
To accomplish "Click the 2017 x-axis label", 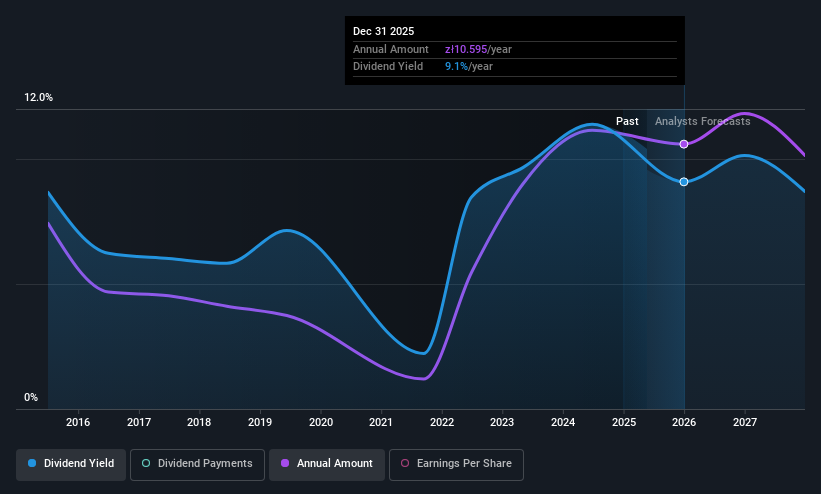I will pyautogui.click(x=139, y=422).
